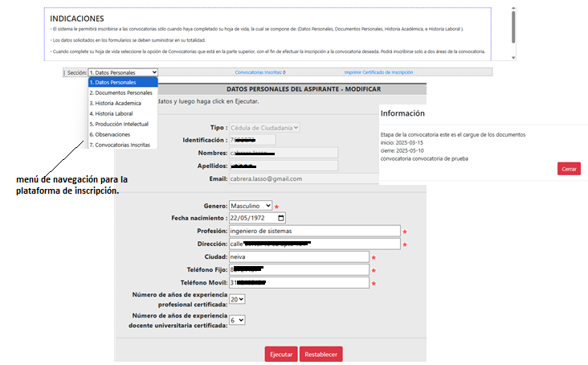Go to '7. Convocatorias Inscritas' section
588x365 pixels.
(122, 145)
